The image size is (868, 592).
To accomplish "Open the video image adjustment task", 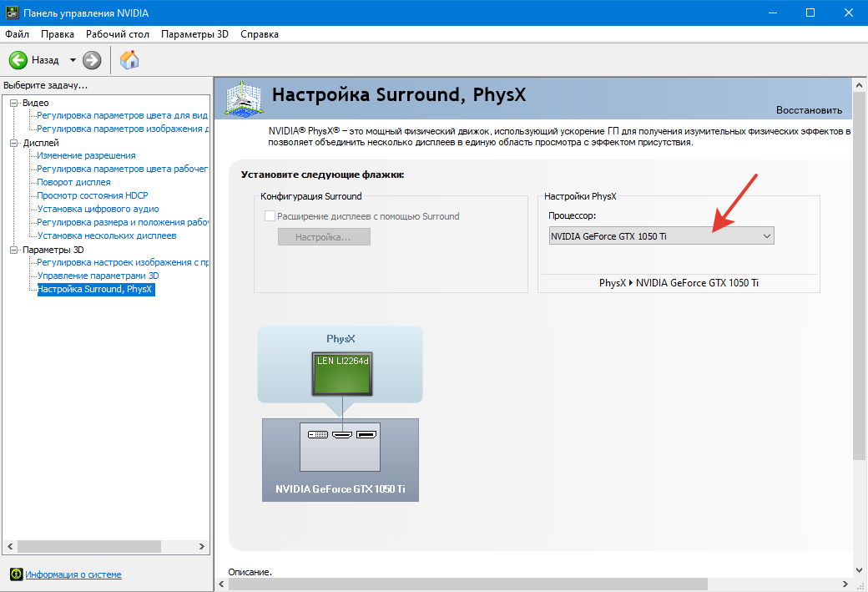I will 123,129.
